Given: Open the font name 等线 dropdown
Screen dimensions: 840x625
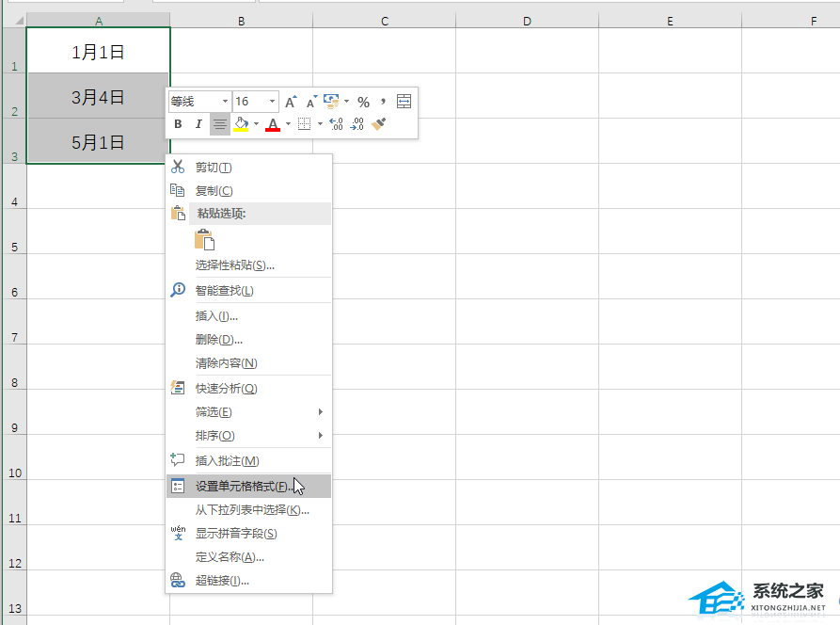Looking at the screenshot, I should click(x=225, y=102).
